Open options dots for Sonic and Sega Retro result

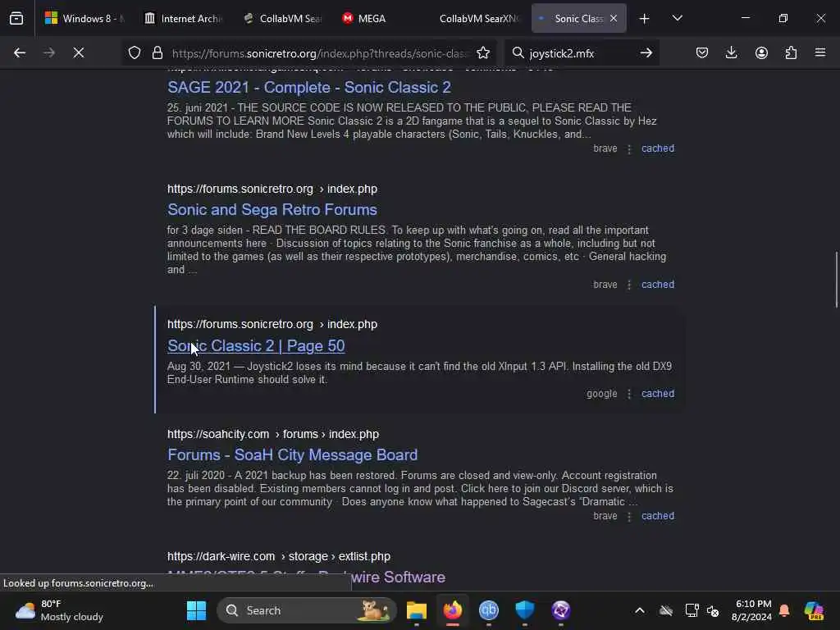(x=629, y=285)
